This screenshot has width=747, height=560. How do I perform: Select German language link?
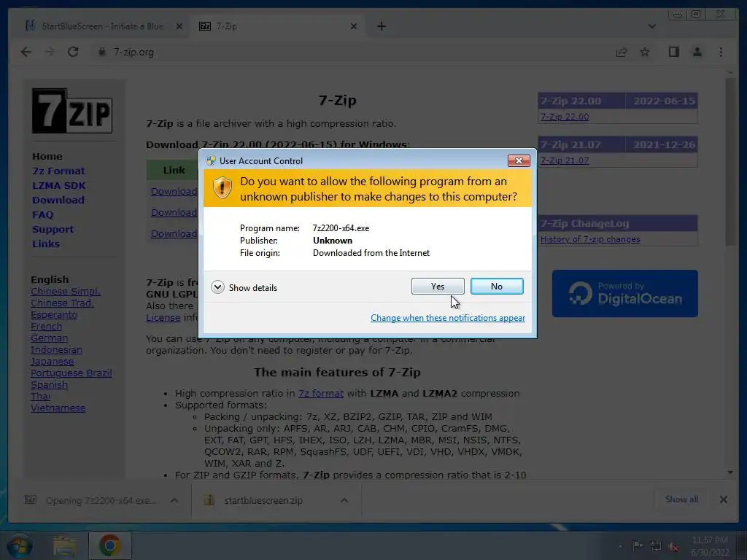coord(49,338)
